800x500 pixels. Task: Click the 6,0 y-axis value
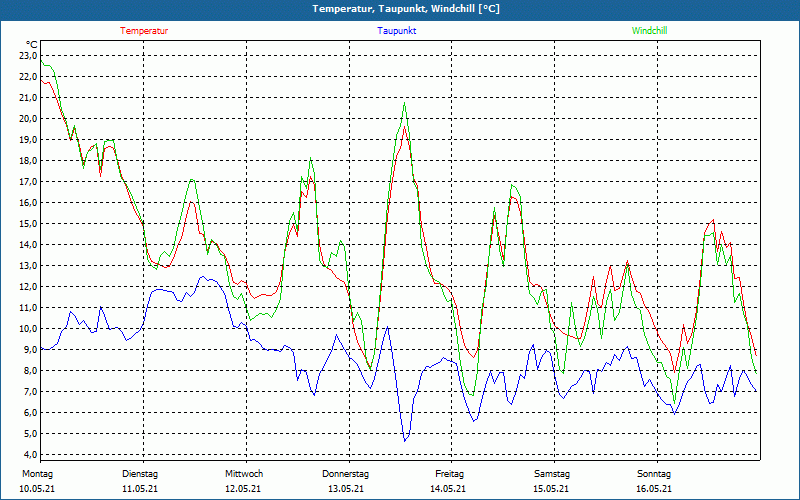(30, 413)
